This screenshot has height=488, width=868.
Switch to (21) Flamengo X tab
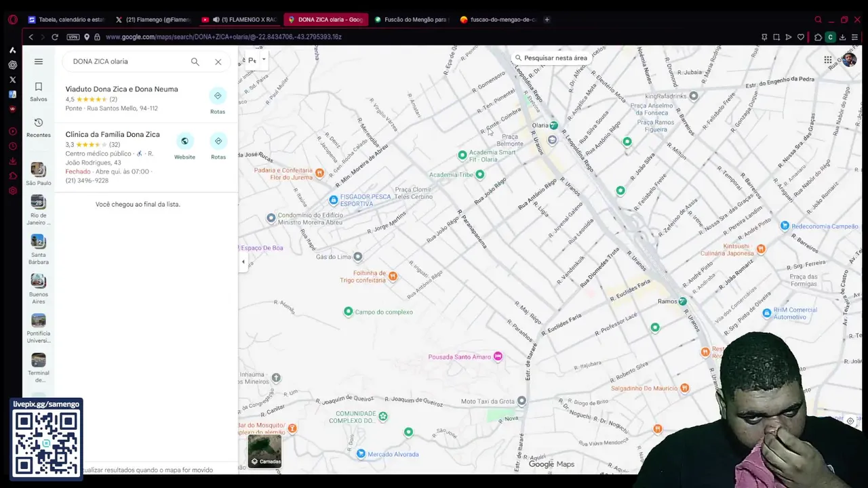(x=153, y=20)
